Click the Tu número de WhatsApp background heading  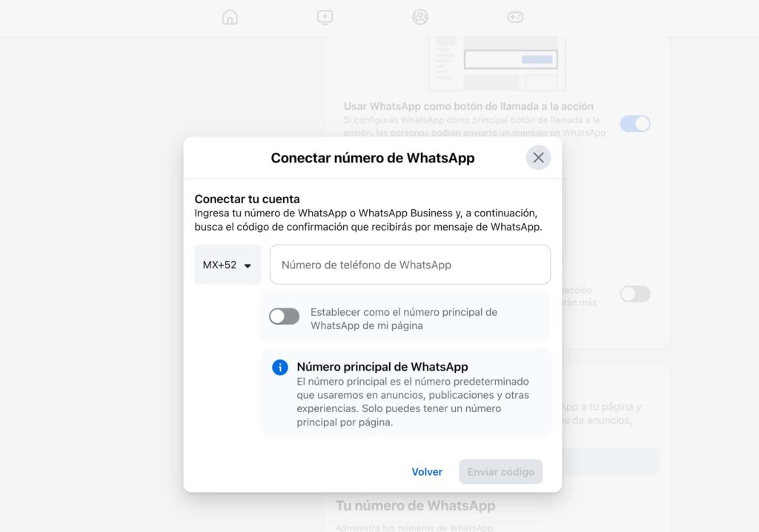tap(415, 506)
